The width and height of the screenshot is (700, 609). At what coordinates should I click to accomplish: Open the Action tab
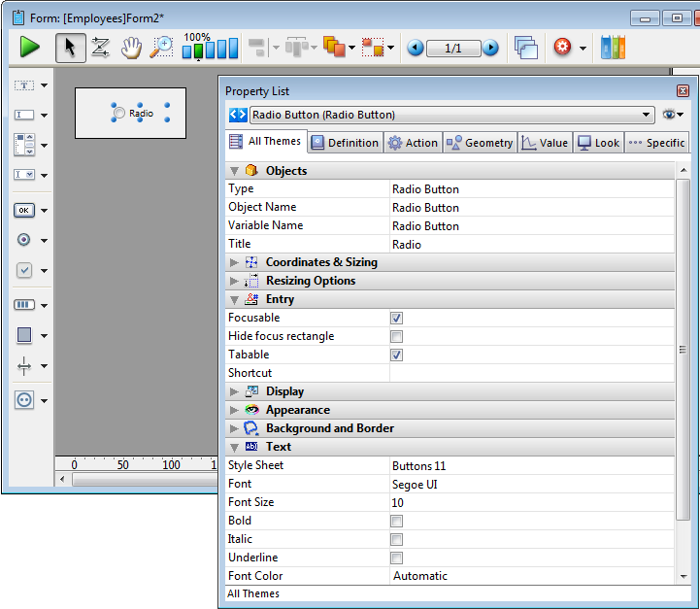click(413, 143)
